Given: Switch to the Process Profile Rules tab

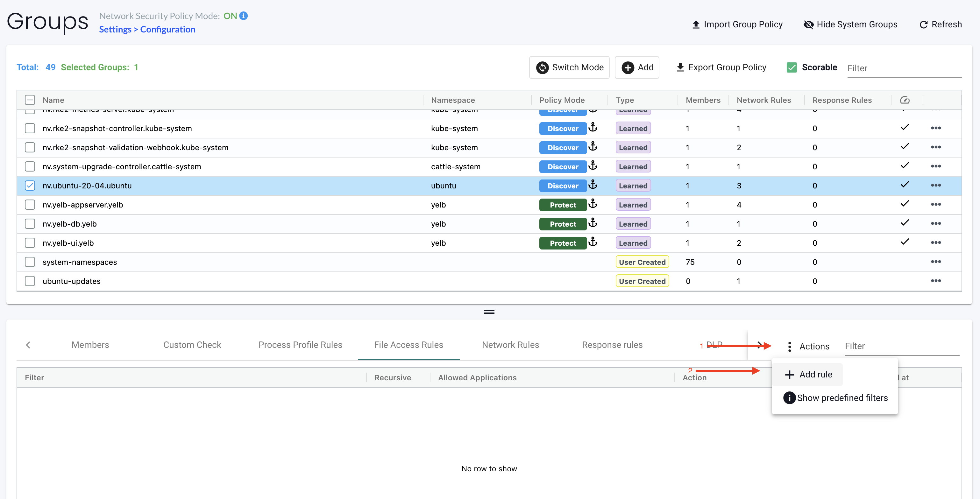Looking at the screenshot, I should tap(300, 345).
